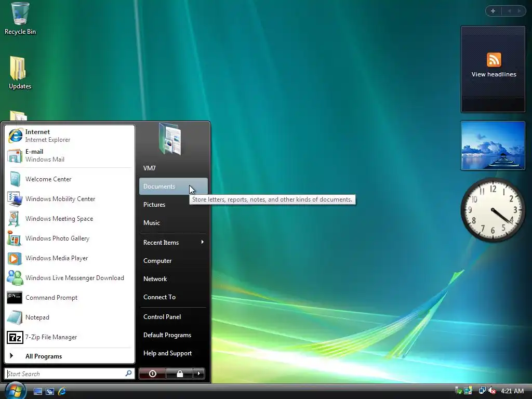
Task: Click the power sleep button
Action: (152, 374)
